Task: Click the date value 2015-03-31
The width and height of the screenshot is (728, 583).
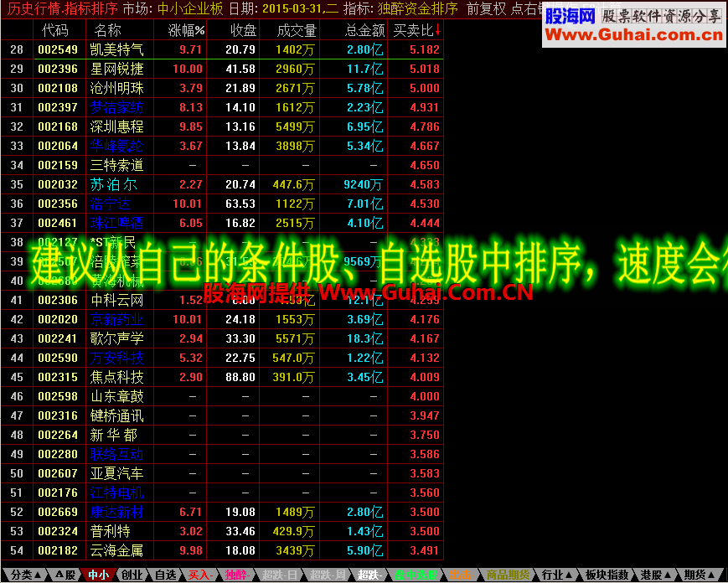Action: [294, 8]
